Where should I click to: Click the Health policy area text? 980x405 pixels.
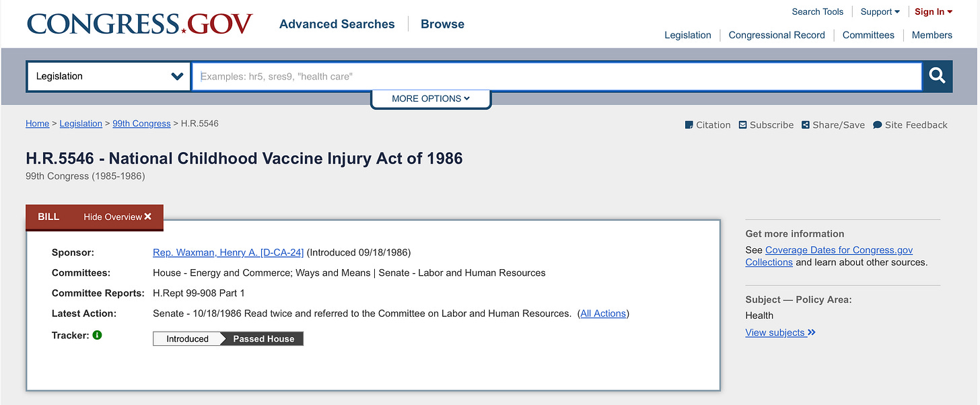(x=759, y=316)
